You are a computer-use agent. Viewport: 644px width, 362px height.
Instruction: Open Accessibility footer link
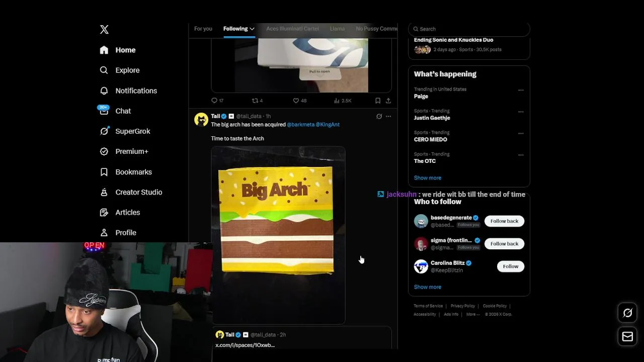click(425, 314)
